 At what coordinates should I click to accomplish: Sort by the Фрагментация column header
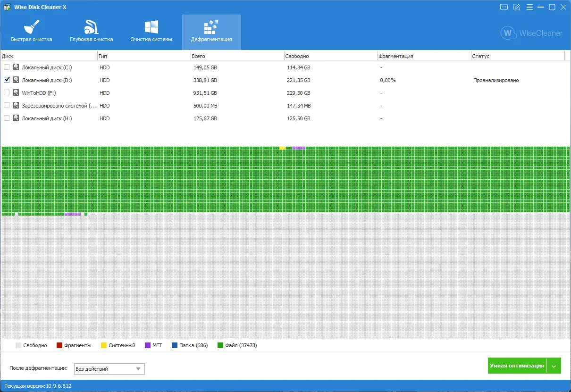click(424, 56)
